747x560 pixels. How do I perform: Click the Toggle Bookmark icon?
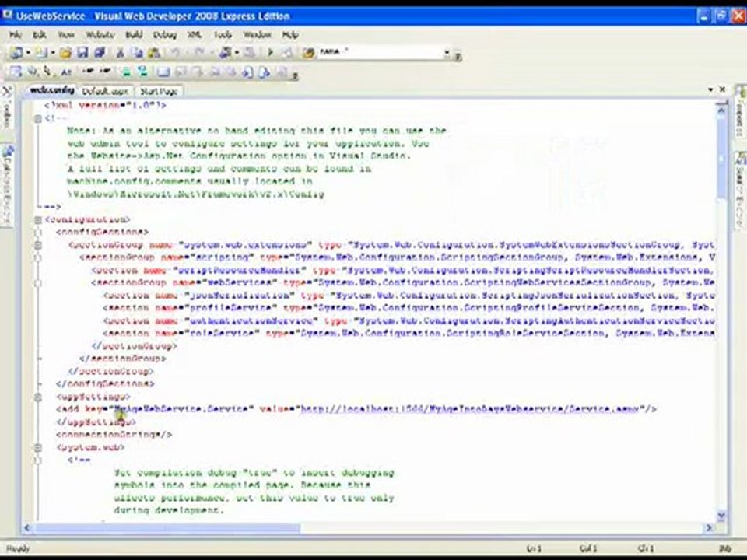163,72
